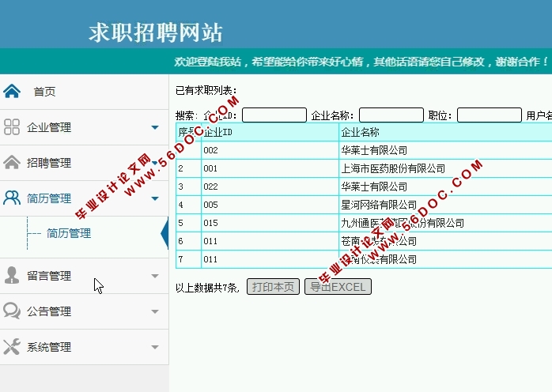The height and width of the screenshot is (392, 552).
Task: Focus the 职位 search field
Action: [489, 115]
